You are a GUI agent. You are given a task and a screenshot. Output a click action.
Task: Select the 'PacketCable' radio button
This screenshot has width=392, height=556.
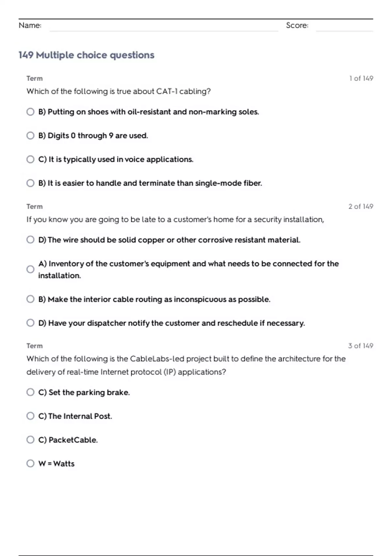click(30, 440)
